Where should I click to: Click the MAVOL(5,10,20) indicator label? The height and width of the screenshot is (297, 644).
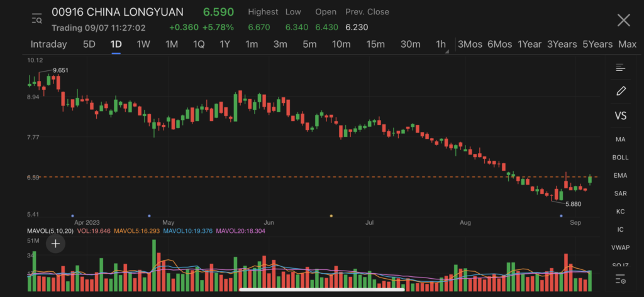click(50, 231)
